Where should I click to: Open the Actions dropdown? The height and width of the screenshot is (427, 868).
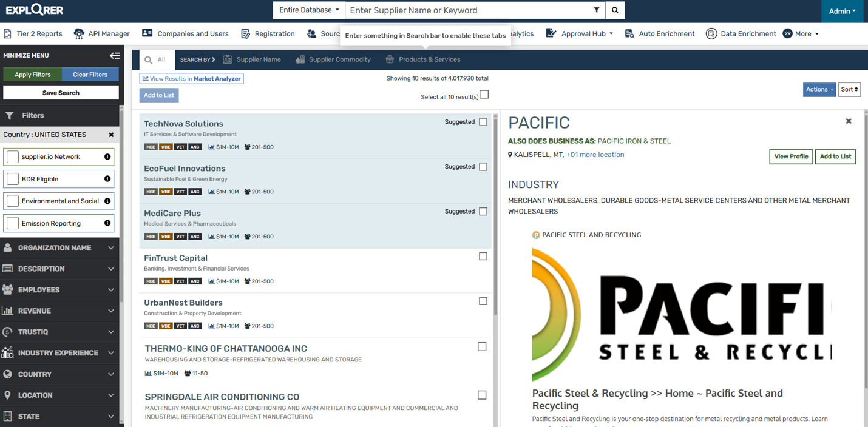(x=819, y=90)
